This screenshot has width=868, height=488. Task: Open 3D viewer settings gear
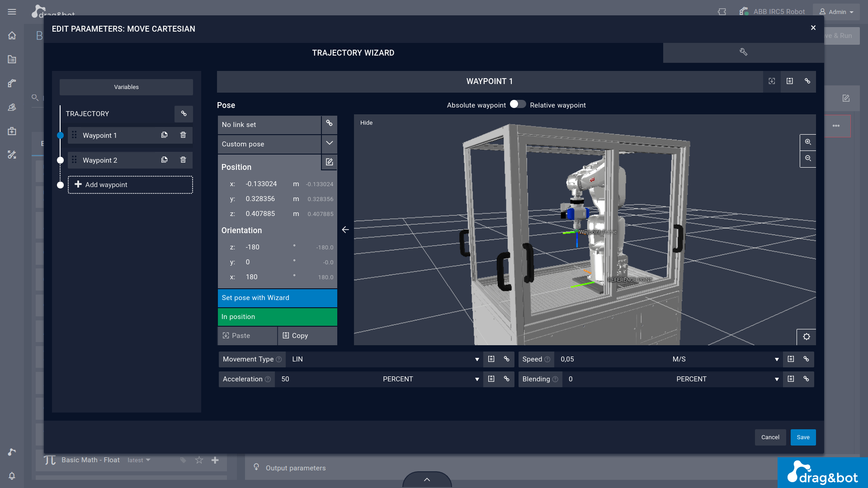pyautogui.click(x=806, y=337)
